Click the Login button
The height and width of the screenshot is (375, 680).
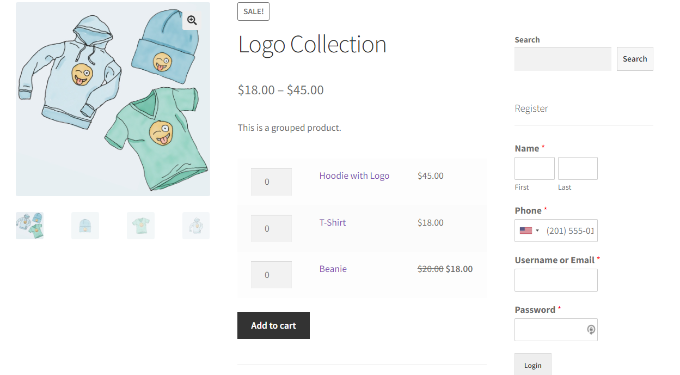click(x=533, y=365)
